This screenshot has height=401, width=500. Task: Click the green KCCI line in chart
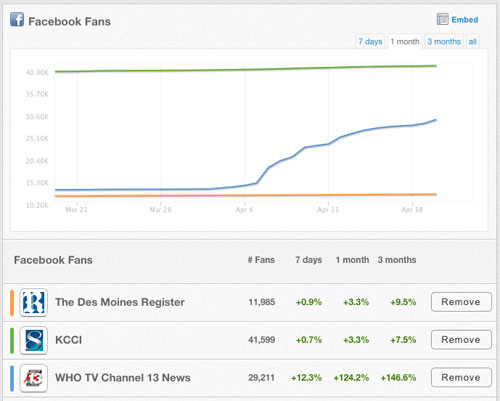click(x=246, y=69)
